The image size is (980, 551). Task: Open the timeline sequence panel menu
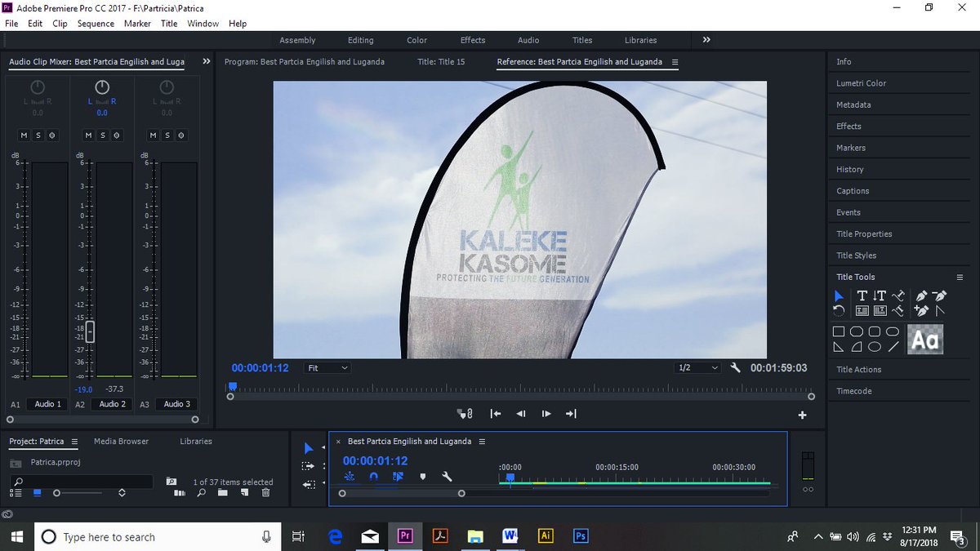(482, 442)
